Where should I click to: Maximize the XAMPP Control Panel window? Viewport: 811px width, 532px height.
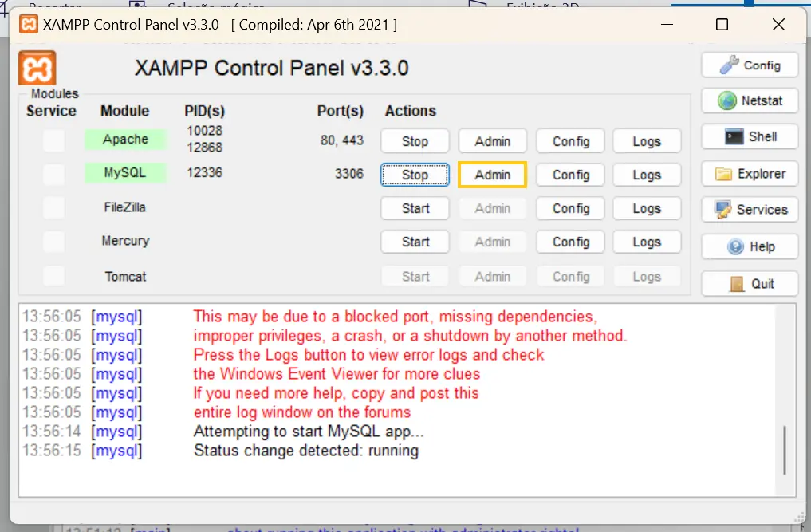coord(722,24)
